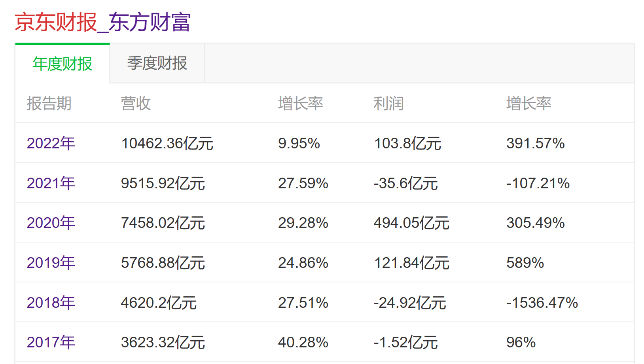Select the profit value 121.84亿元

412,263
